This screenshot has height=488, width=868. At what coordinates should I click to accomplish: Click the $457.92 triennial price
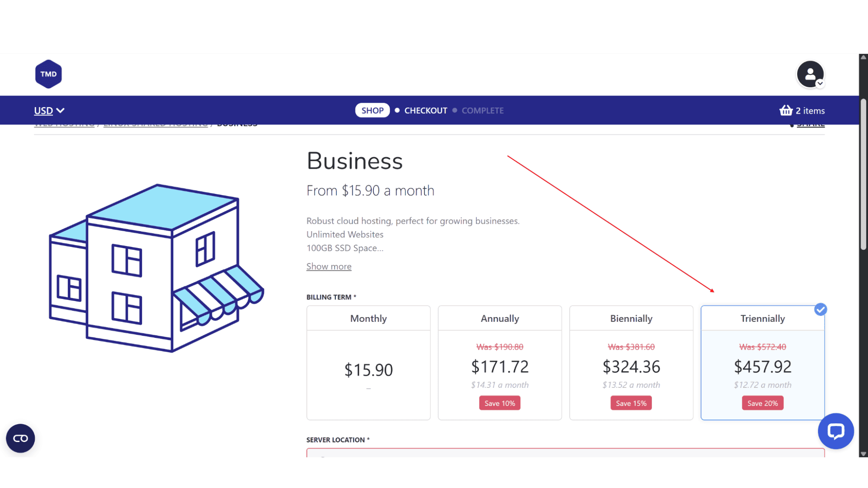tap(762, 367)
